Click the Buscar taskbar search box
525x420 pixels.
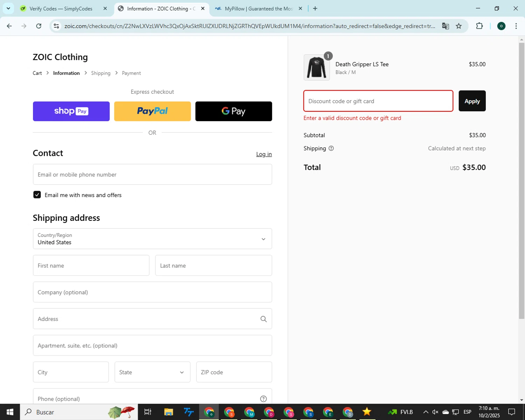tap(79, 412)
